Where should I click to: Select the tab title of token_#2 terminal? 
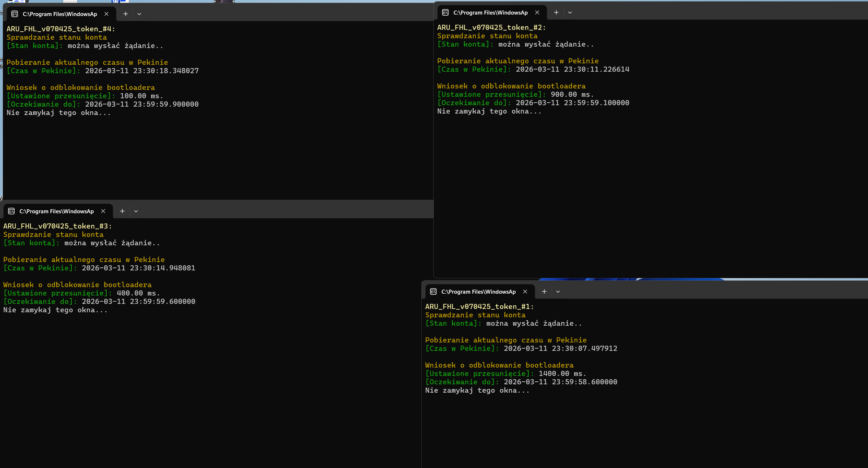coord(490,12)
